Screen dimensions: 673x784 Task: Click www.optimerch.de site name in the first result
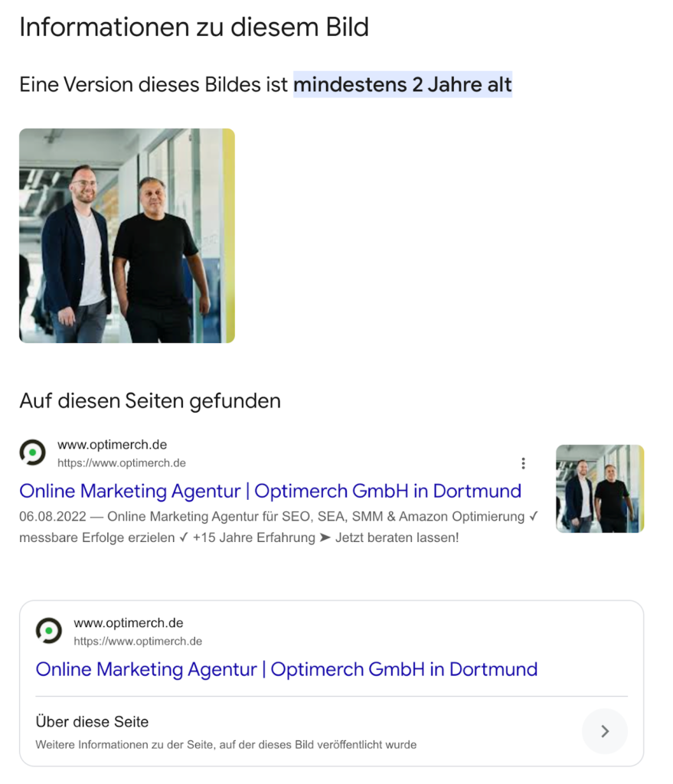112,445
